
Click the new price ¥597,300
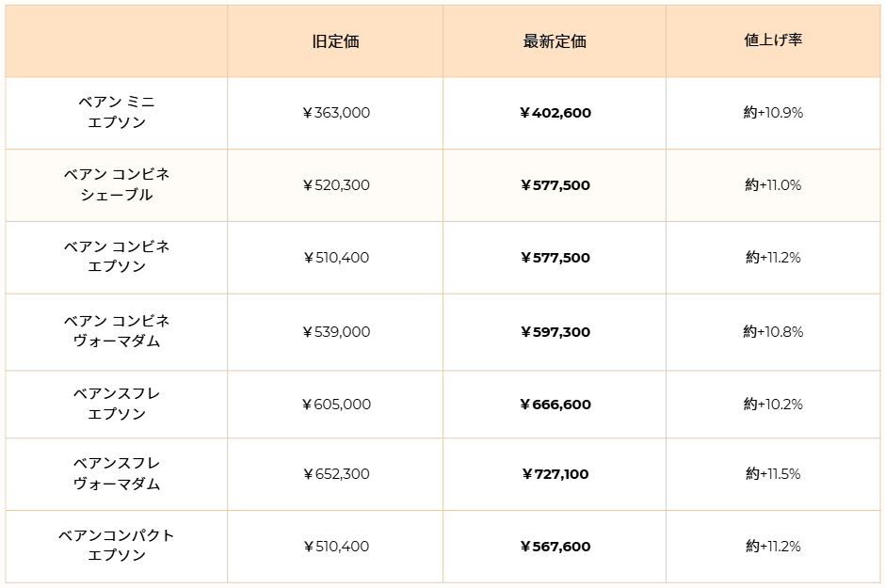pyautogui.click(x=555, y=332)
